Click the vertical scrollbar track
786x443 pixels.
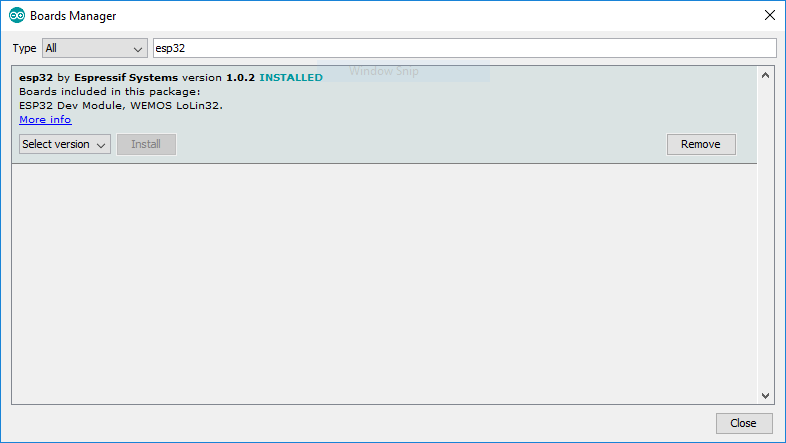765,236
